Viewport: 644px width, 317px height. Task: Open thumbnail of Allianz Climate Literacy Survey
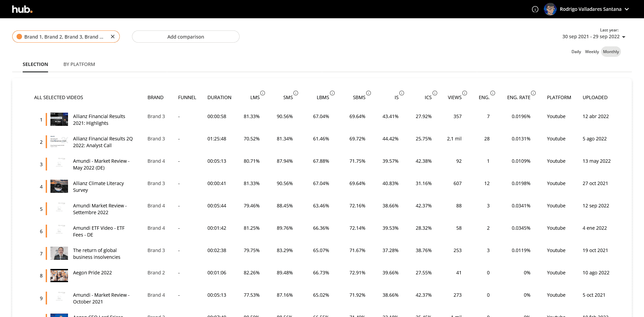[x=59, y=186]
